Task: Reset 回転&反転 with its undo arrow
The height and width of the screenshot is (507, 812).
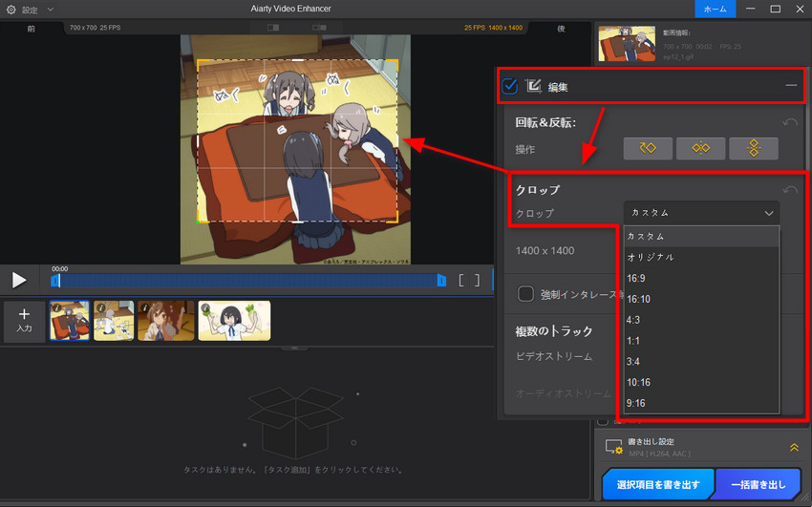Action: click(x=790, y=122)
